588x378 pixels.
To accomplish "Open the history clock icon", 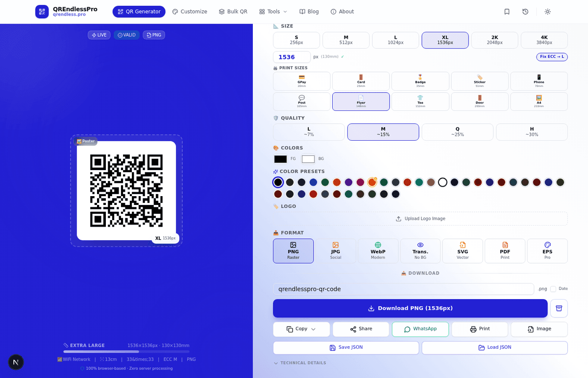I will click(x=525, y=11).
